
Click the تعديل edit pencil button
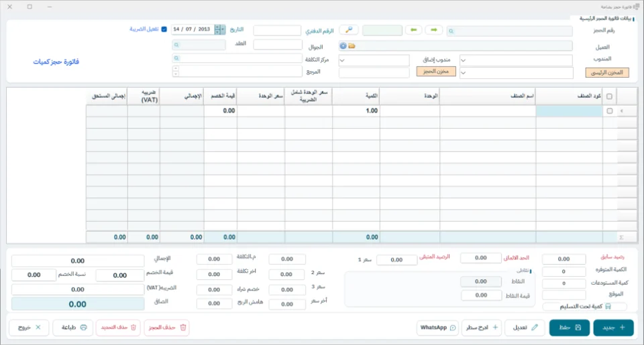click(525, 328)
